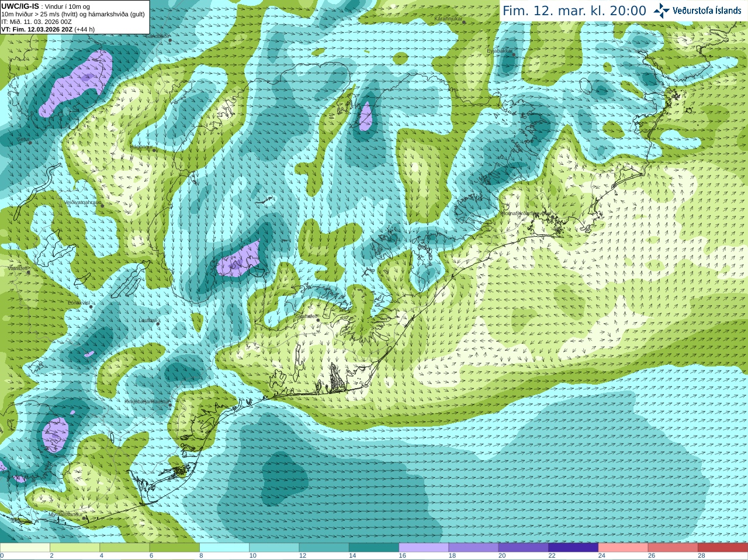Click the Hornafjarðarflugvöllur station label
The width and height of the screenshot is (748, 560).
coord(526,213)
